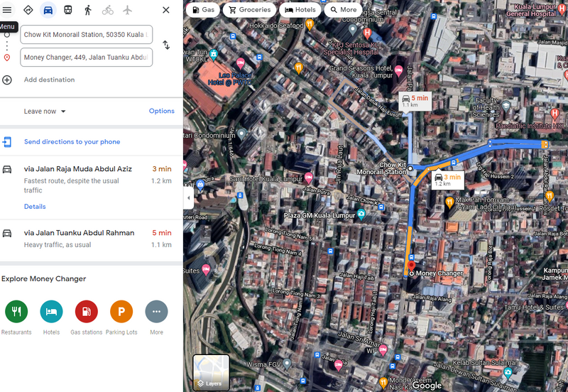Click Leo Palace Hotel @ PWTC marker
The image size is (568, 392).
click(x=241, y=63)
